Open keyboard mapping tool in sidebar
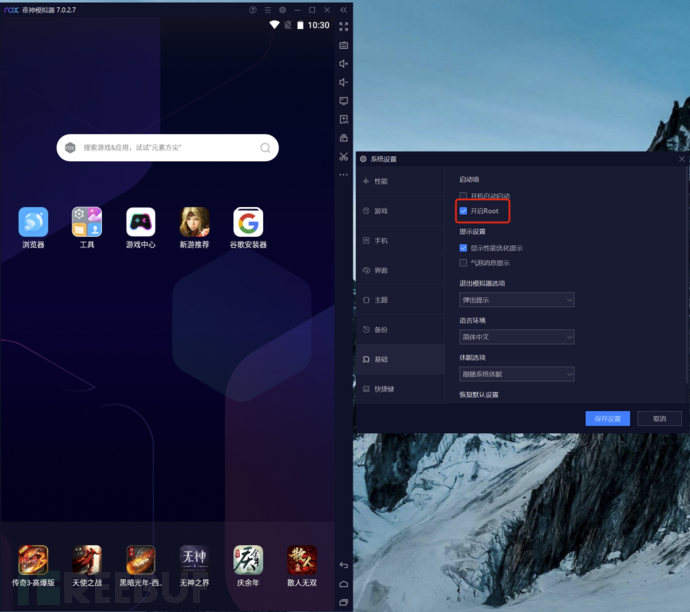This screenshot has width=690, height=612. tap(344, 45)
